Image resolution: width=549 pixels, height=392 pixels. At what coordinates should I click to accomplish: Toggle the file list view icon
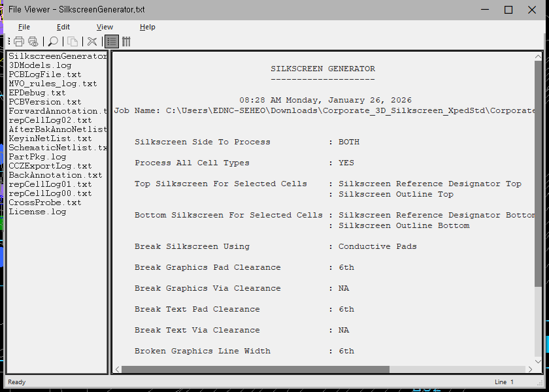112,41
